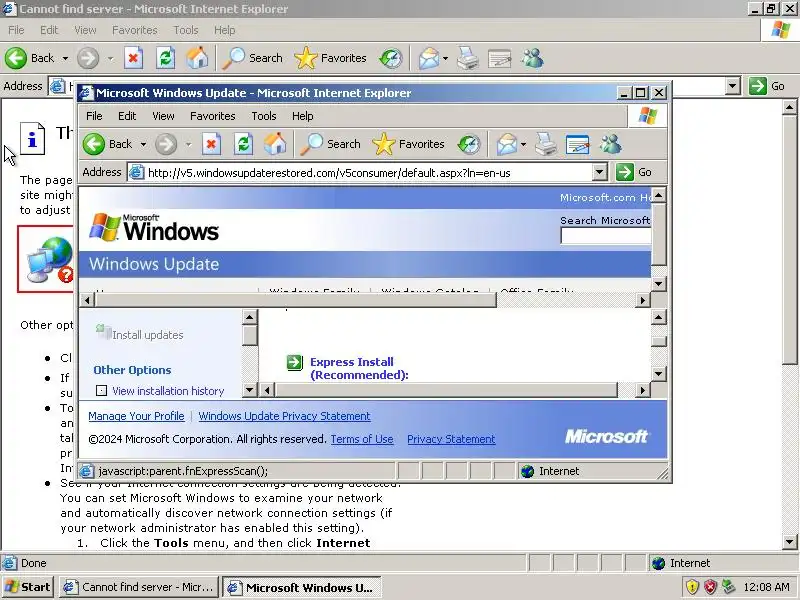Click Go button in Windows Update window
This screenshot has width=800, height=600.
point(634,172)
